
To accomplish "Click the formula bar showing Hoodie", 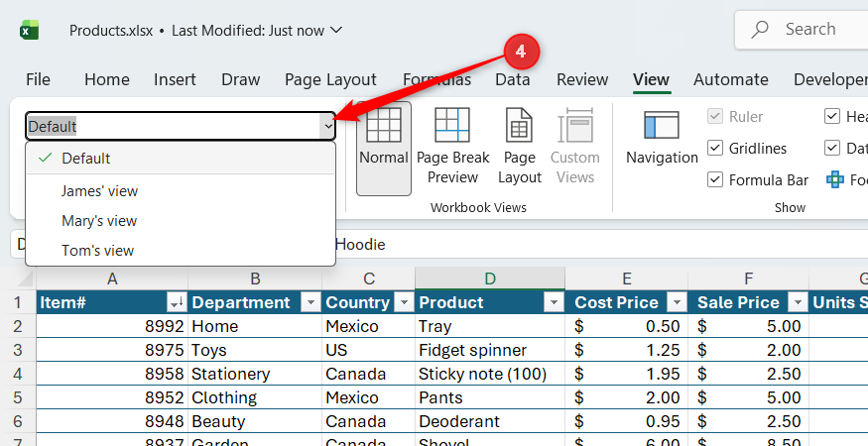I will (600, 245).
